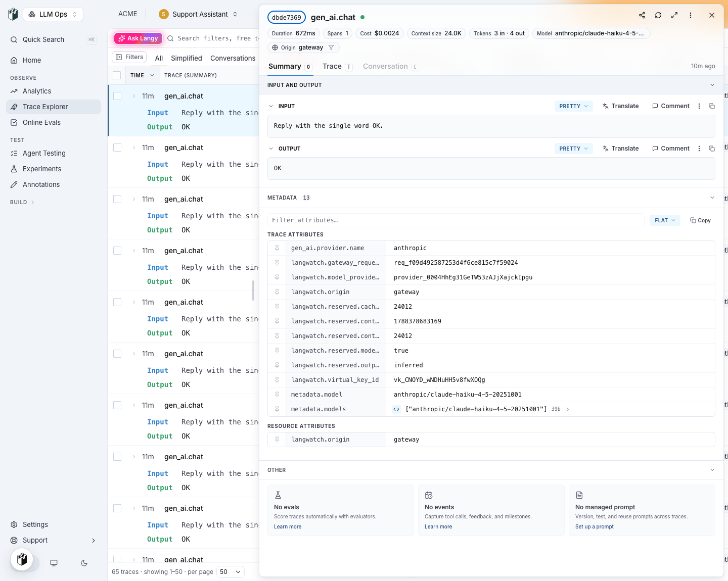Select the All view tab
The image size is (728, 581).
[x=159, y=58]
